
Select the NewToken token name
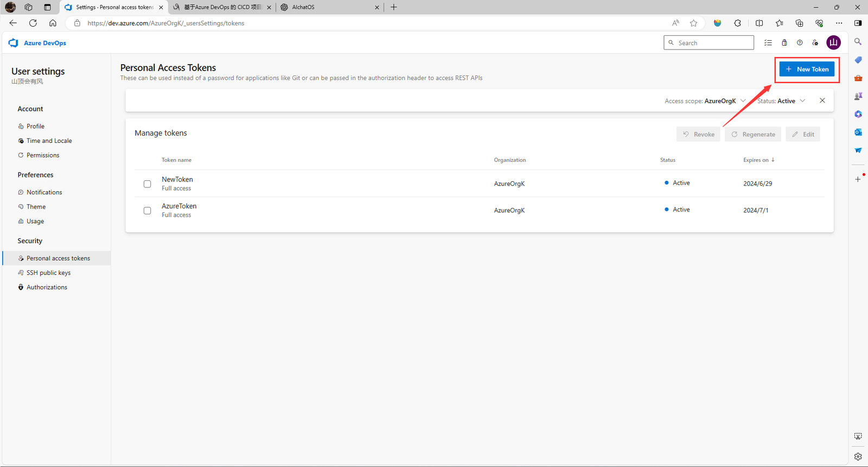pos(177,179)
